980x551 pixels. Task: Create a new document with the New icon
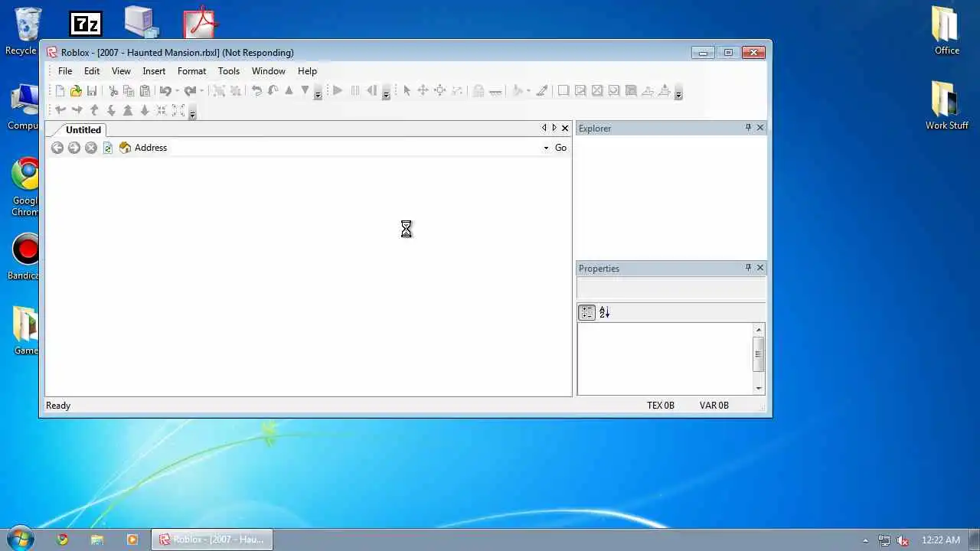(x=60, y=91)
